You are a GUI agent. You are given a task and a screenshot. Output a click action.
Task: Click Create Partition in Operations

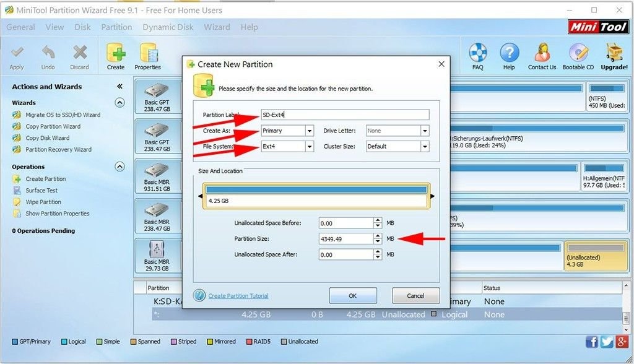46,179
